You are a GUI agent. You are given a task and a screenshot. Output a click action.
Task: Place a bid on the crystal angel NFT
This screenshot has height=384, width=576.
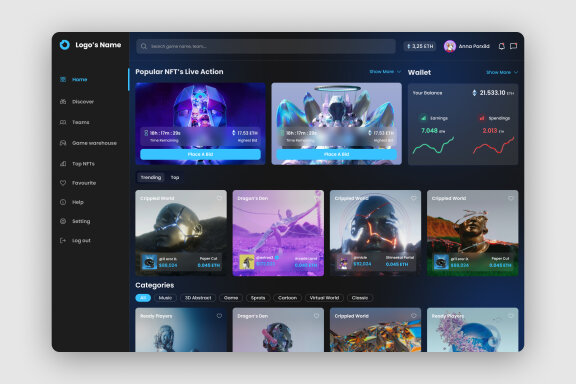click(x=336, y=154)
